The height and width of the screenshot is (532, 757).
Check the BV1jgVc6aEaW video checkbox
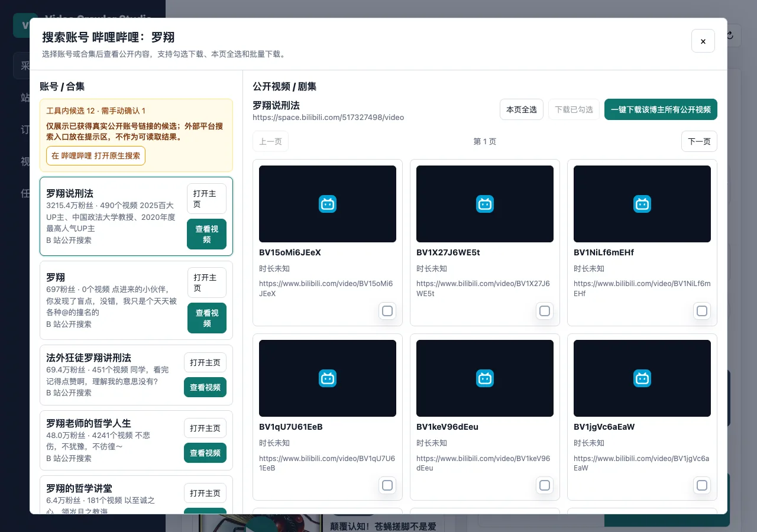702,485
